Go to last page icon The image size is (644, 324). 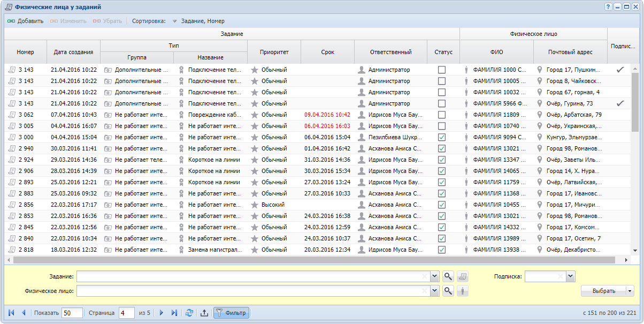tap(174, 313)
